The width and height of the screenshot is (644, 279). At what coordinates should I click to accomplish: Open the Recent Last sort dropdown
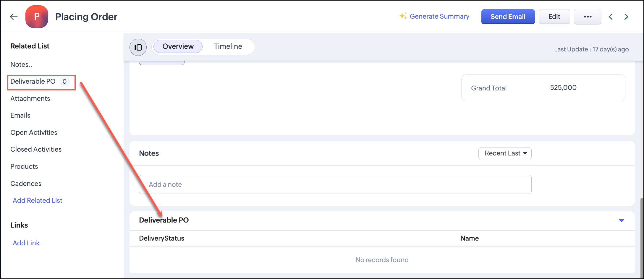point(505,153)
